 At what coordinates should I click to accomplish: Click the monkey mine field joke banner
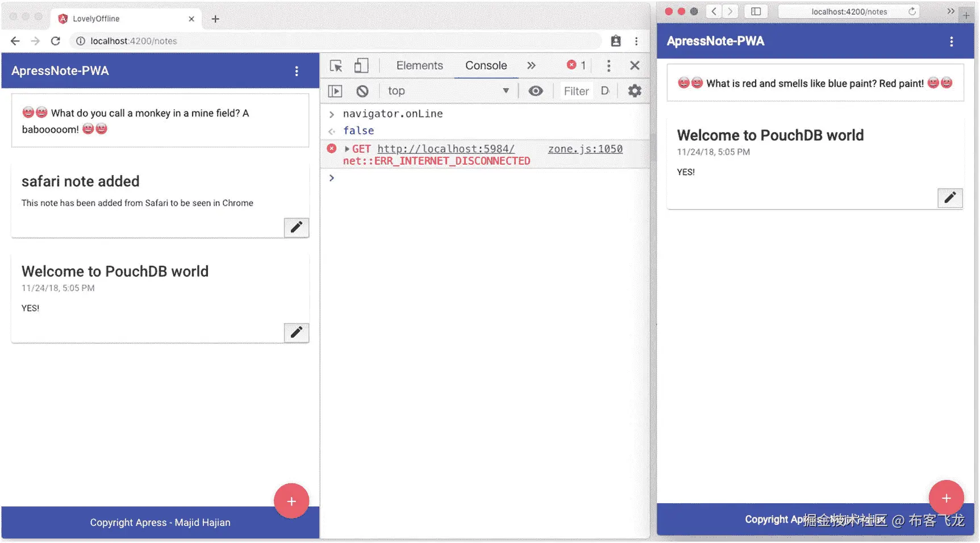(160, 120)
